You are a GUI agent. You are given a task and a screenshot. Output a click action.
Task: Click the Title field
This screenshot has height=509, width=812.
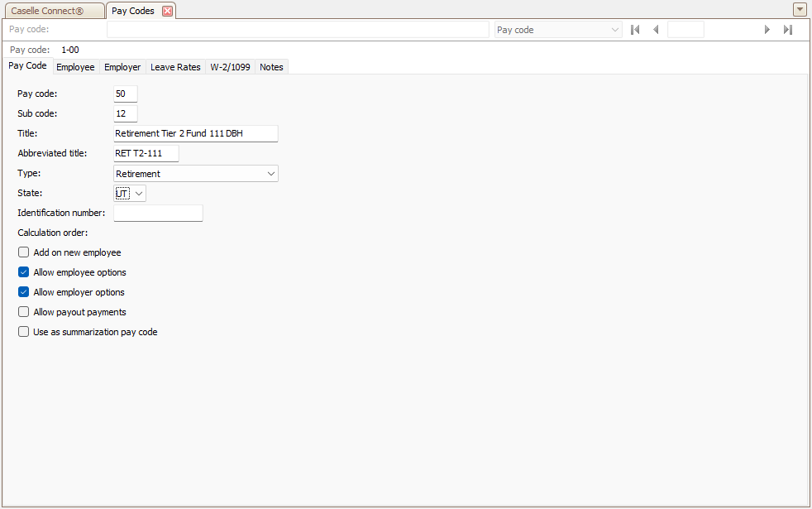coord(195,134)
